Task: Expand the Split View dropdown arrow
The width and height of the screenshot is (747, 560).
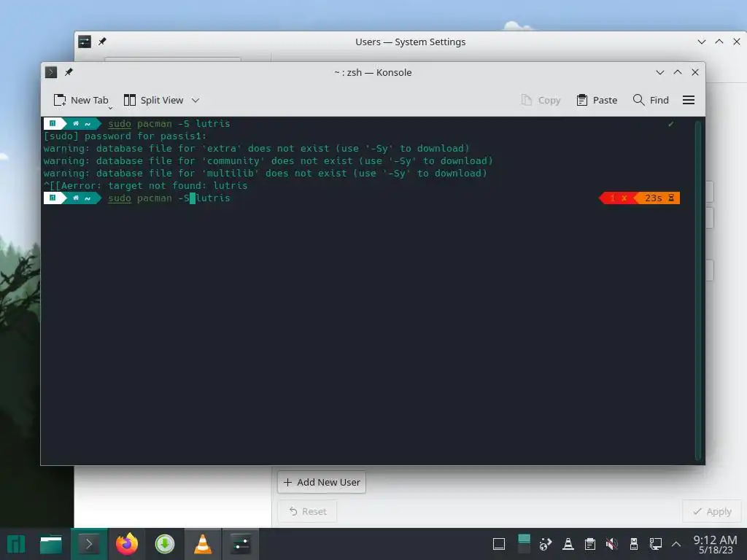Action: [196, 100]
